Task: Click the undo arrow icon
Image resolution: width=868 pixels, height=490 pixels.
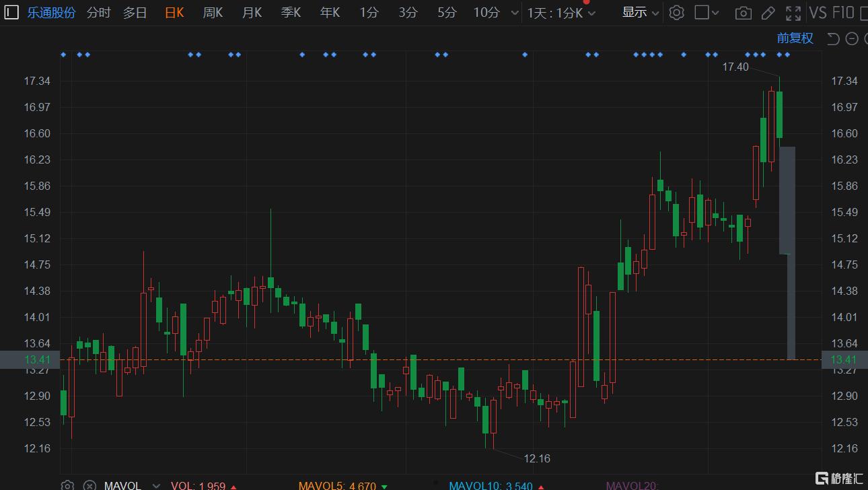Action: 833,38
